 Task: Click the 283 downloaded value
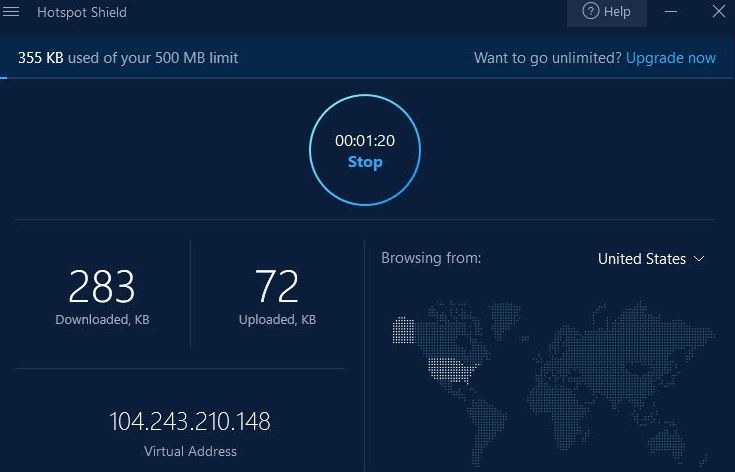tap(102, 286)
